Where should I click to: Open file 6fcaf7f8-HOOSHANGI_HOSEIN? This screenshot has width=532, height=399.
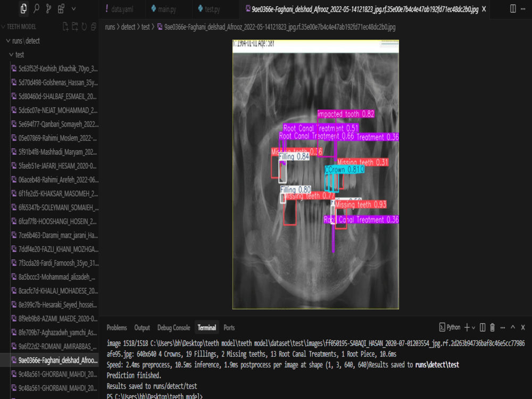54,221
